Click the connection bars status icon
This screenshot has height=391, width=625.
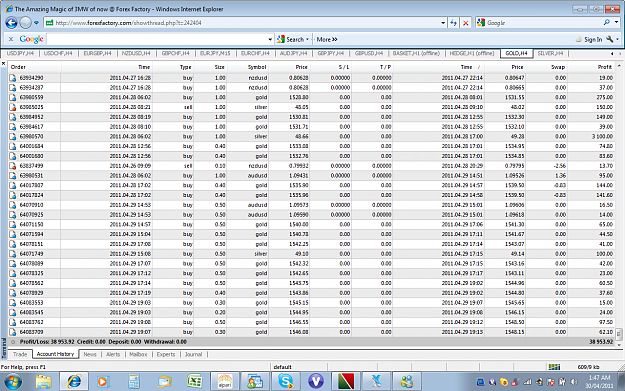tap(554, 367)
